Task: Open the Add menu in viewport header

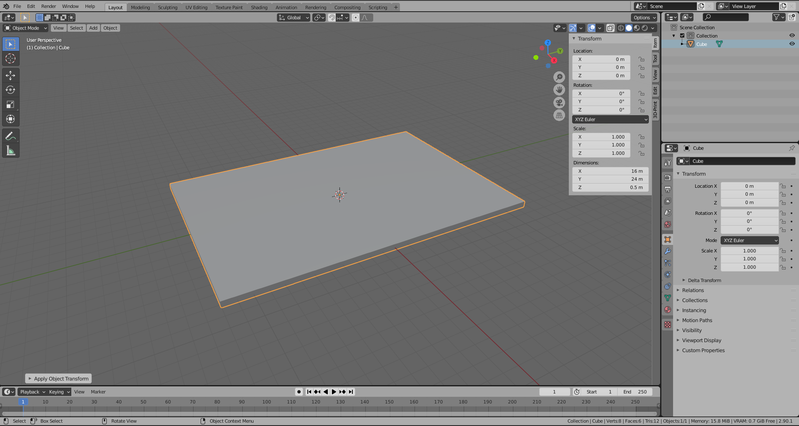Action: [x=93, y=28]
